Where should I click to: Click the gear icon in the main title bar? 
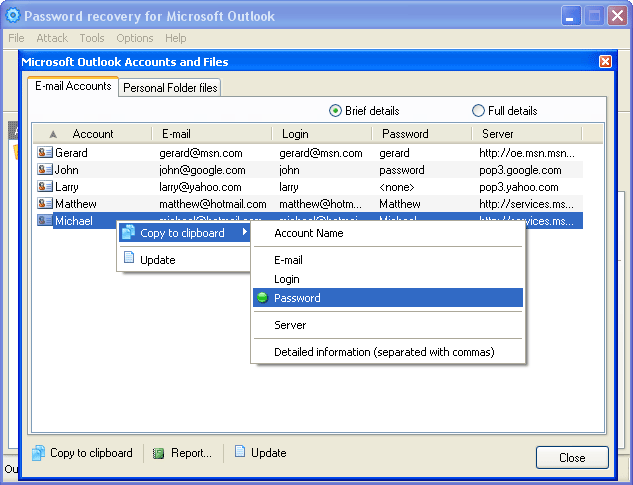point(13,16)
